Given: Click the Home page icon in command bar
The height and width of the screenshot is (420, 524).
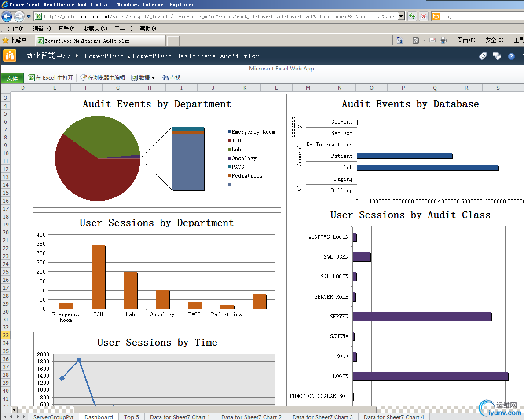Looking at the screenshot, I should click(399, 40).
